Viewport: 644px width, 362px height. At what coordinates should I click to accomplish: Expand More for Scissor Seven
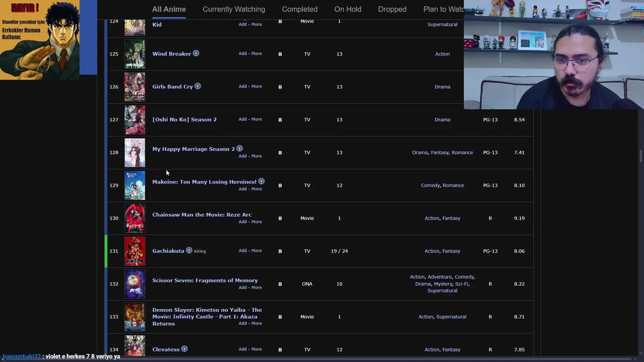click(257, 287)
